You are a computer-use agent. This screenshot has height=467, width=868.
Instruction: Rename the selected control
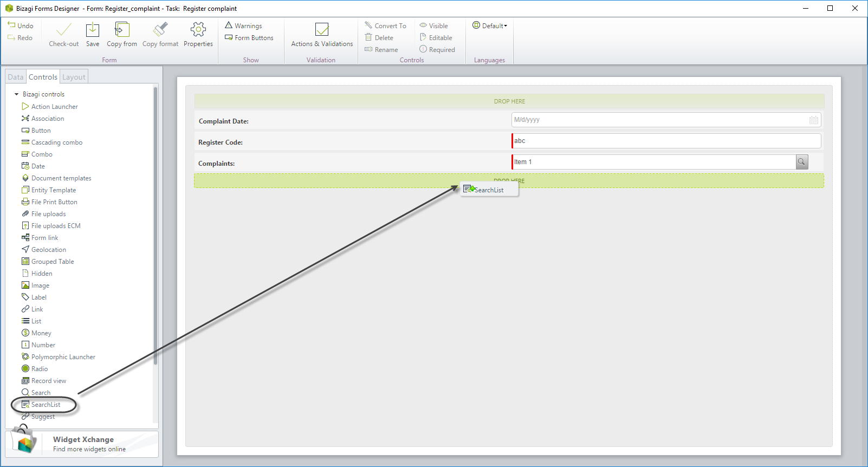click(381, 49)
